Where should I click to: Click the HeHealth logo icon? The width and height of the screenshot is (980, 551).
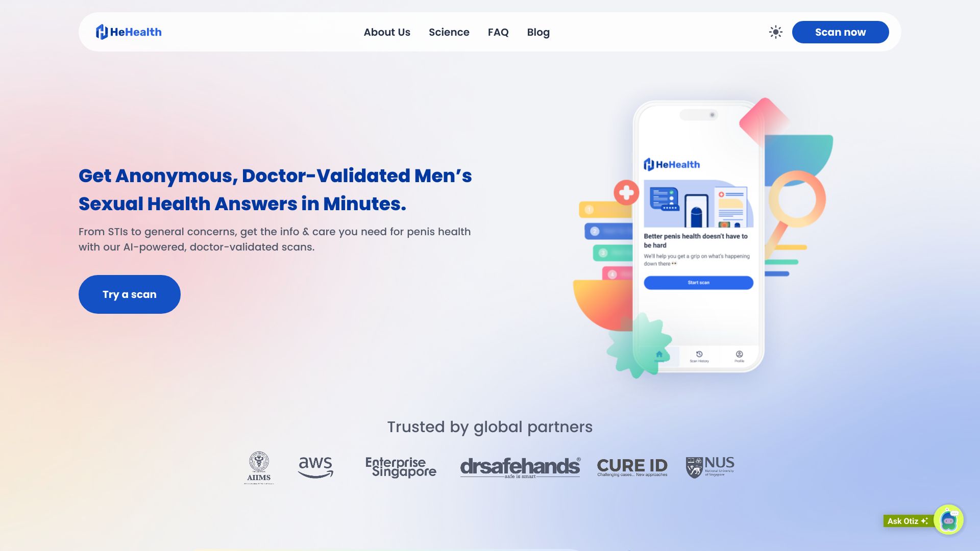coord(102,32)
